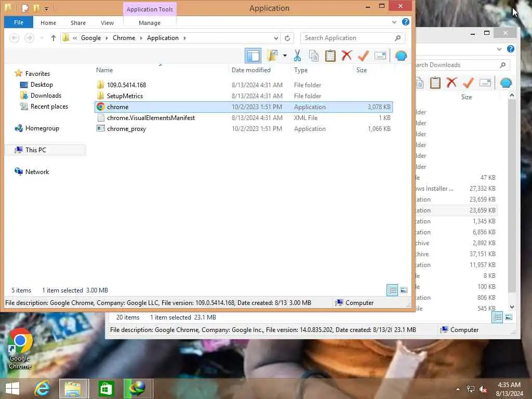Go up one folder level with Up arrow
Viewport: 532px width, 399px height.
tap(54, 38)
